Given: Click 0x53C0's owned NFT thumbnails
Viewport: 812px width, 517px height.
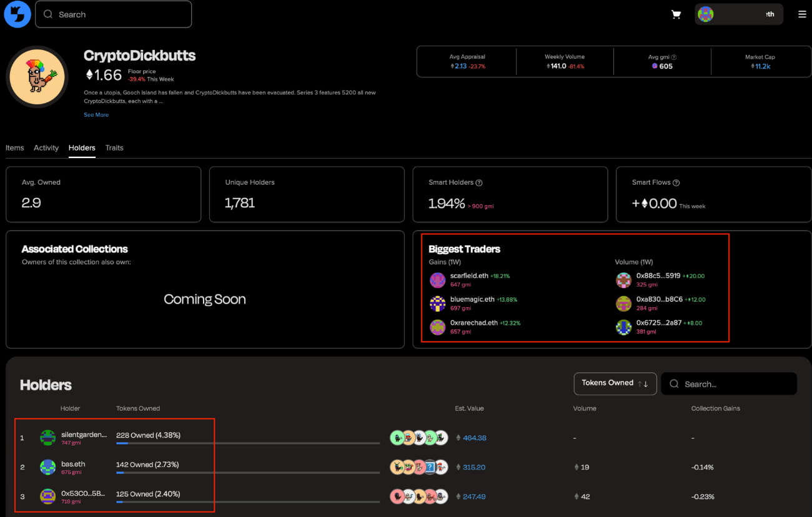Looking at the screenshot, I should pos(419,496).
